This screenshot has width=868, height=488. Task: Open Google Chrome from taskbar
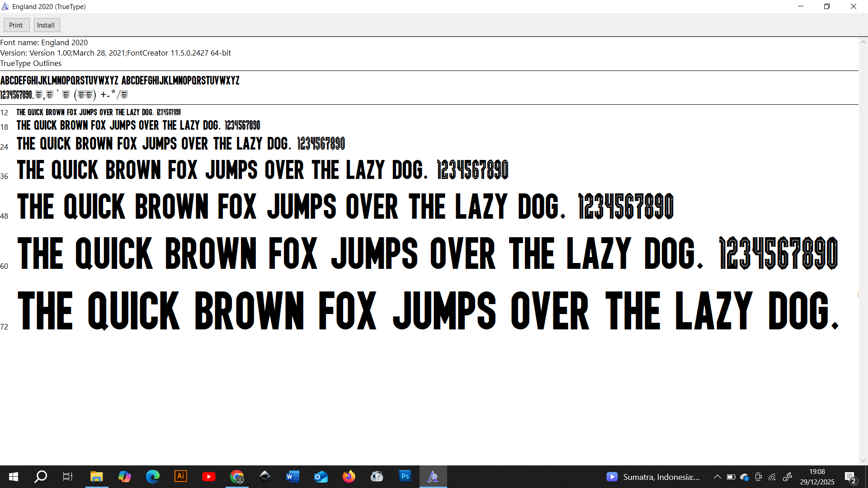click(237, 477)
